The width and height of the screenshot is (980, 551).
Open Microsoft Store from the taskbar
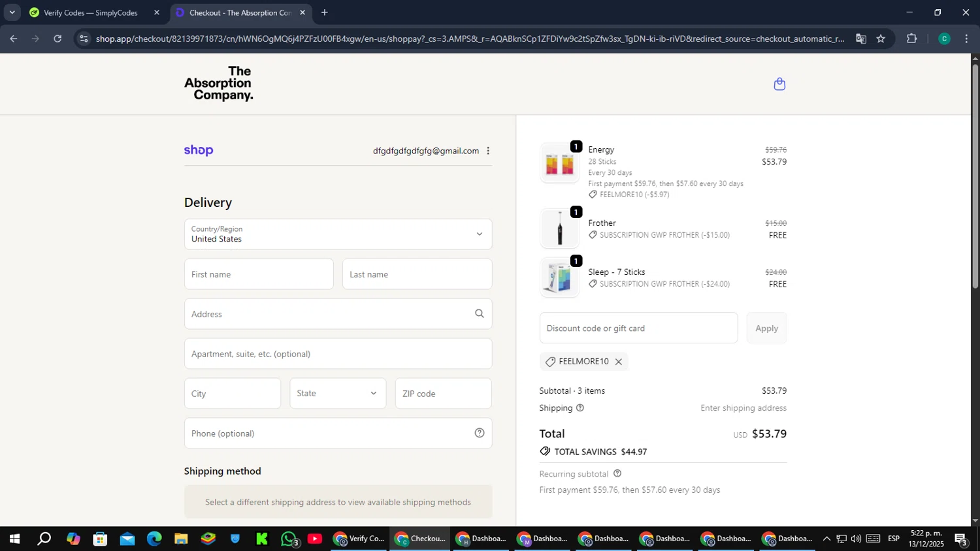point(100,539)
